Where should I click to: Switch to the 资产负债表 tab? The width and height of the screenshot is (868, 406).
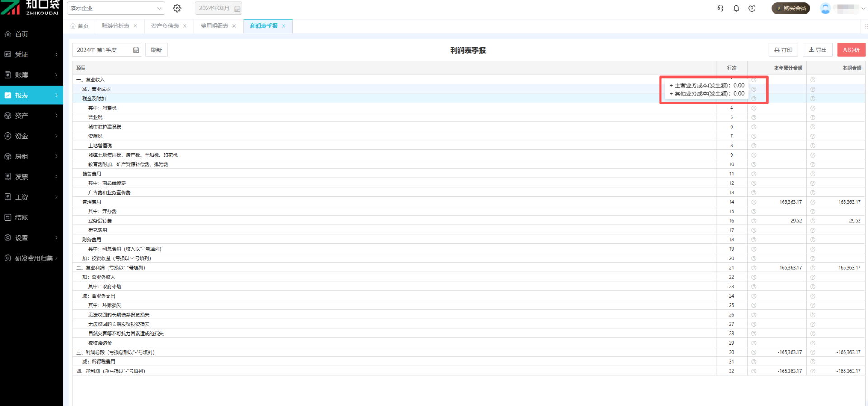click(x=165, y=26)
